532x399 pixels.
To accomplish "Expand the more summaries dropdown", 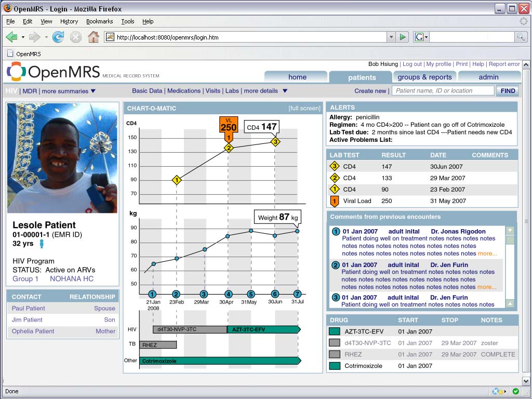I will [x=93, y=91].
